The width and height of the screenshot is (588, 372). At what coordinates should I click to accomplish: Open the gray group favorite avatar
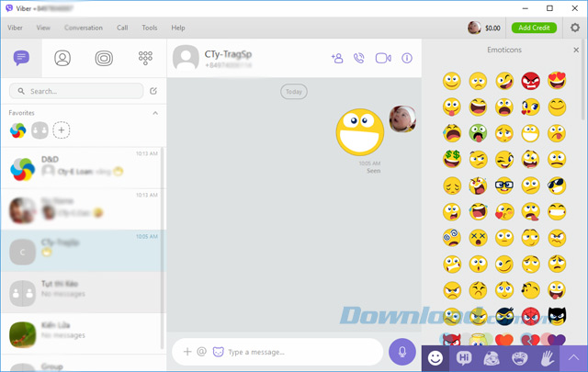point(40,130)
